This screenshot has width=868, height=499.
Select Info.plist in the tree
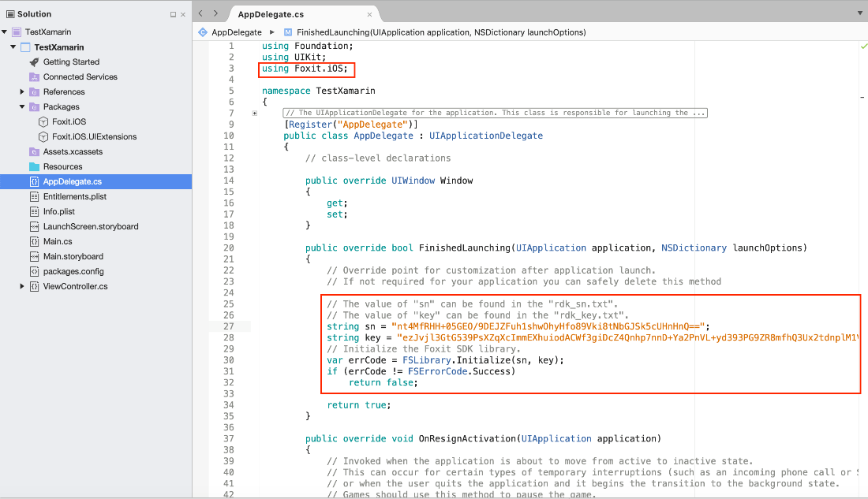coord(59,211)
